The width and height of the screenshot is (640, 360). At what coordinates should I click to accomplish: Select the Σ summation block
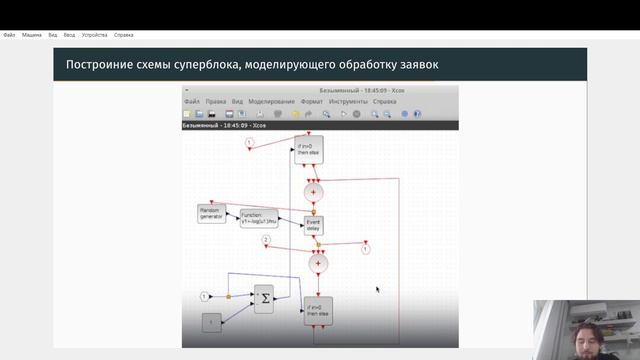pyautogui.click(x=264, y=299)
